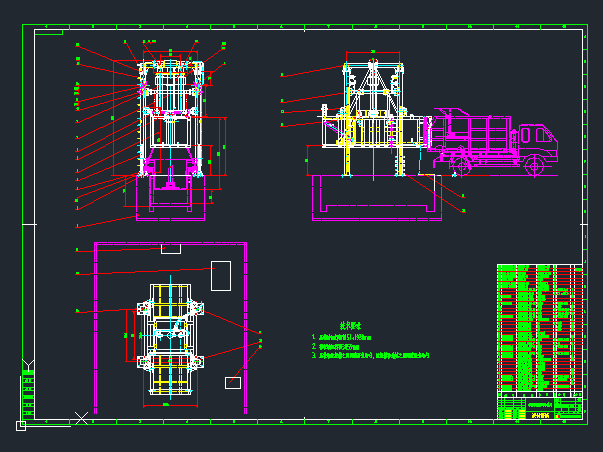Click the white notch rectangle atop plan view
The width and height of the screenshot is (603, 452).
click(x=171, y=249)
